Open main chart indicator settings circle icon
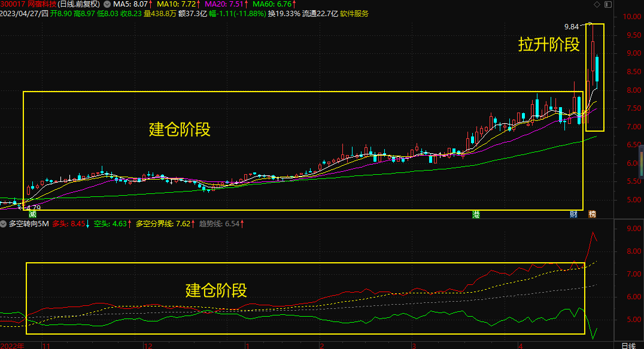Screen dimensions: 644x349 click(107, 5)
